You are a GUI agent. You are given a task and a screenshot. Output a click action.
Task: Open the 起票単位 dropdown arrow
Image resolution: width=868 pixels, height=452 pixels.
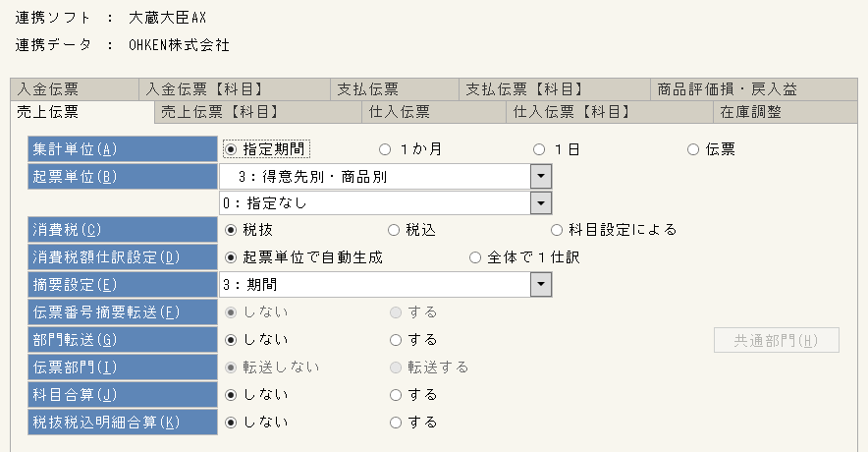541,177
